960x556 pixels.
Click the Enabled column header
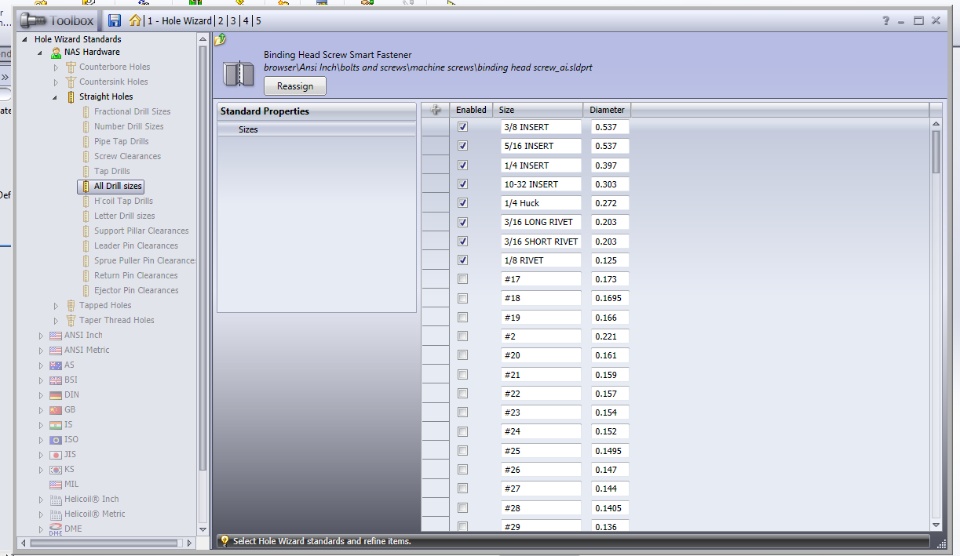[x=471, y=110]
